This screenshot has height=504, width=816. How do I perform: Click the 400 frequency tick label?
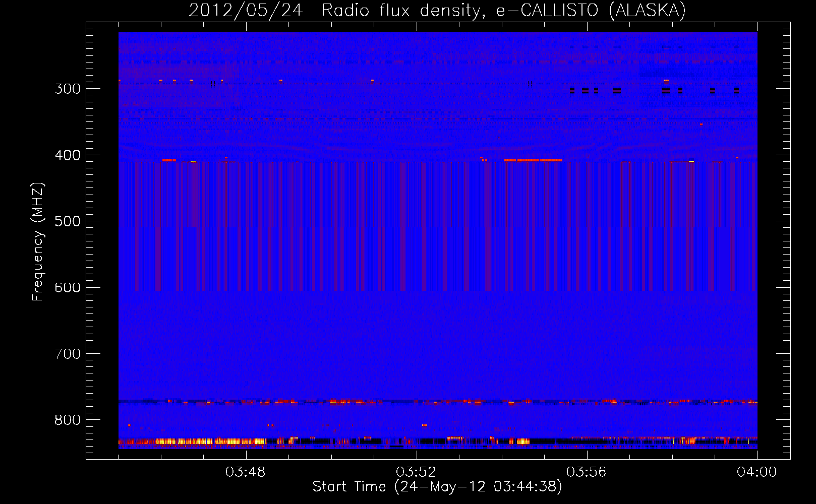[68, 155]
